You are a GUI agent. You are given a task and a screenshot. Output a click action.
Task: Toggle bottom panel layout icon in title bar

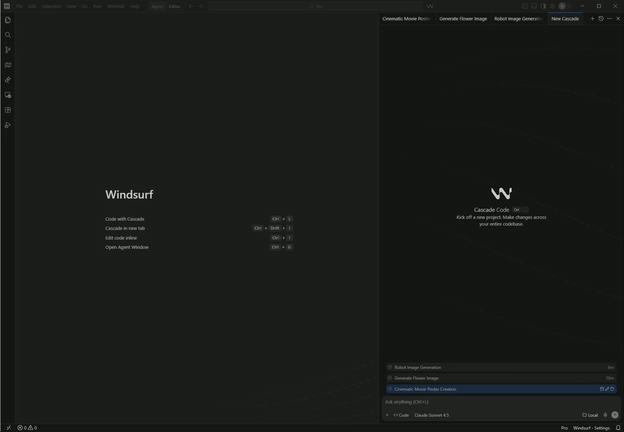point(534,6)
